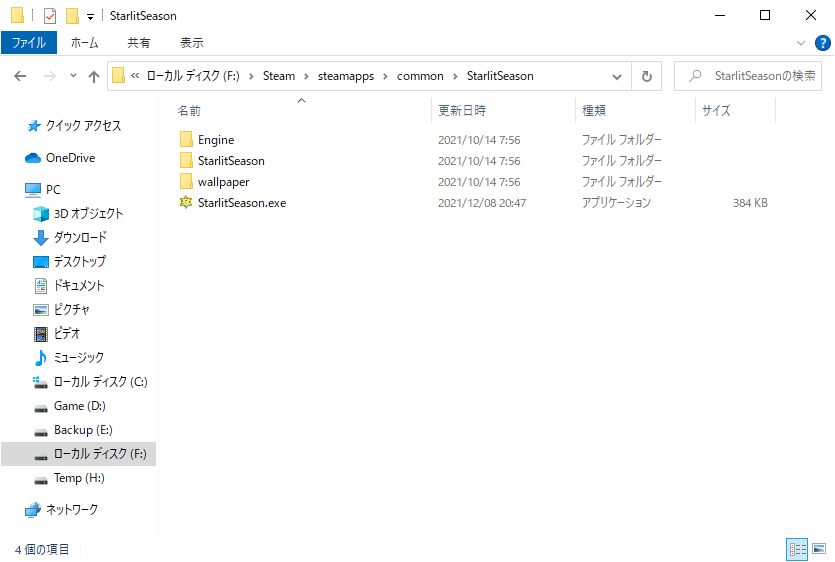Switch to large icons view in status bar

[x=819, y=549]
